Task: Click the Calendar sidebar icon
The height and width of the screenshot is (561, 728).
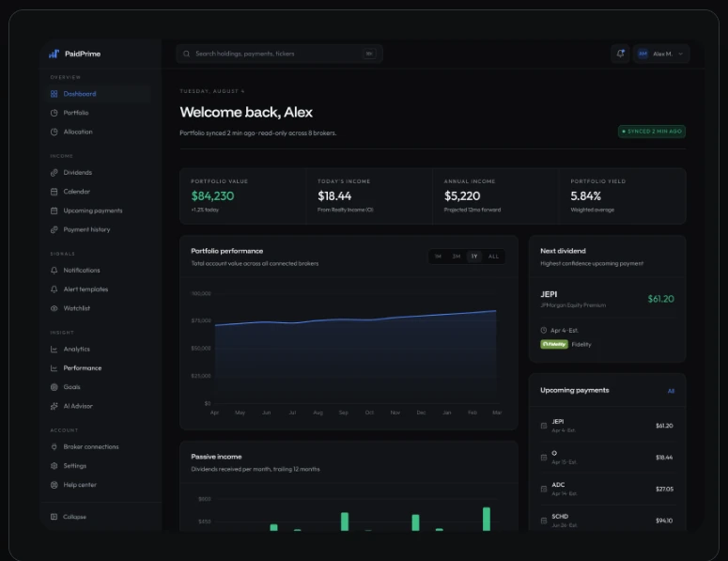Action: pos(54,192)
